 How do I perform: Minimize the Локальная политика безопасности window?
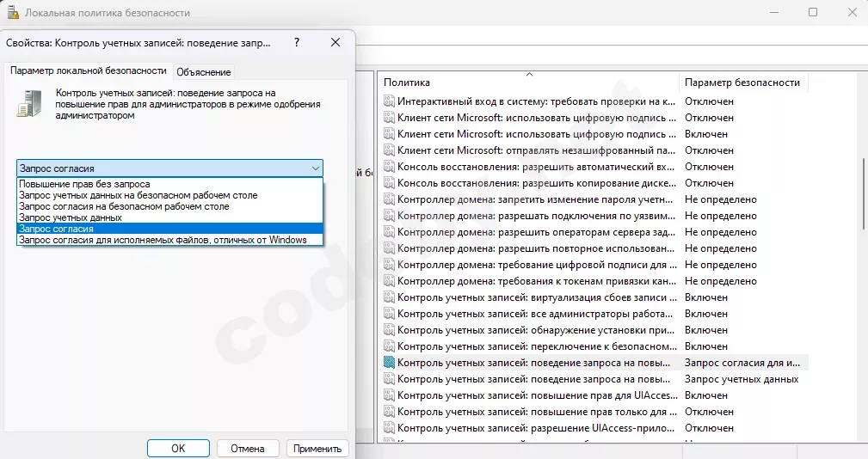pos(774,12)
